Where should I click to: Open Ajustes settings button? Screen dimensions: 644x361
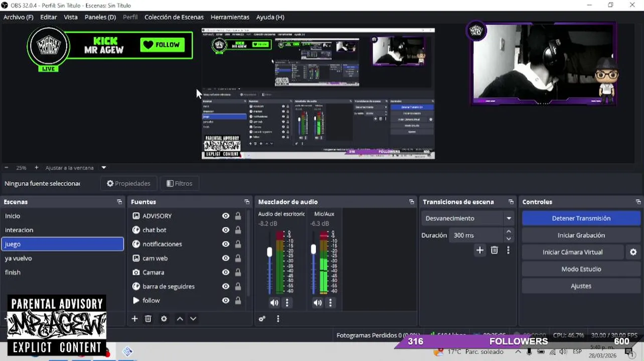(x=581, y=286)
